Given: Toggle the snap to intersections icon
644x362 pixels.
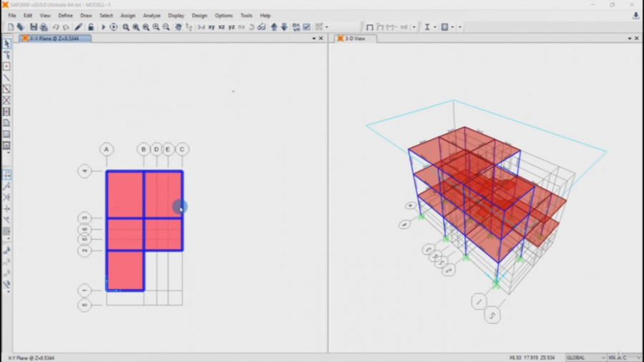Looking at the screenshot, I should (x=6, y=197).
